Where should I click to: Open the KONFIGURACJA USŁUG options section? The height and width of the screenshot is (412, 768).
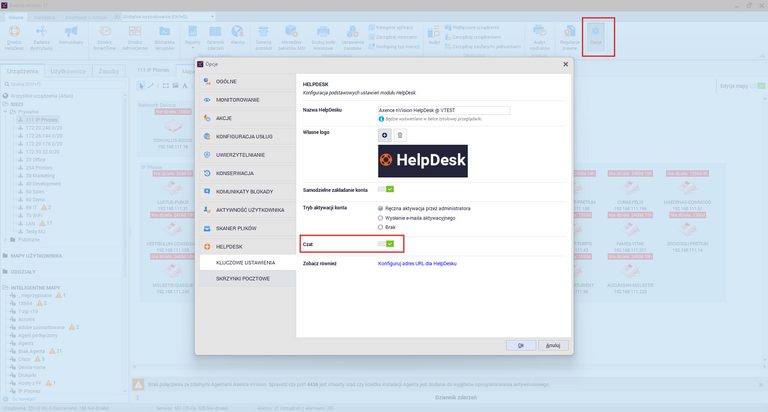pyautogui.click(x=248, y=137)
